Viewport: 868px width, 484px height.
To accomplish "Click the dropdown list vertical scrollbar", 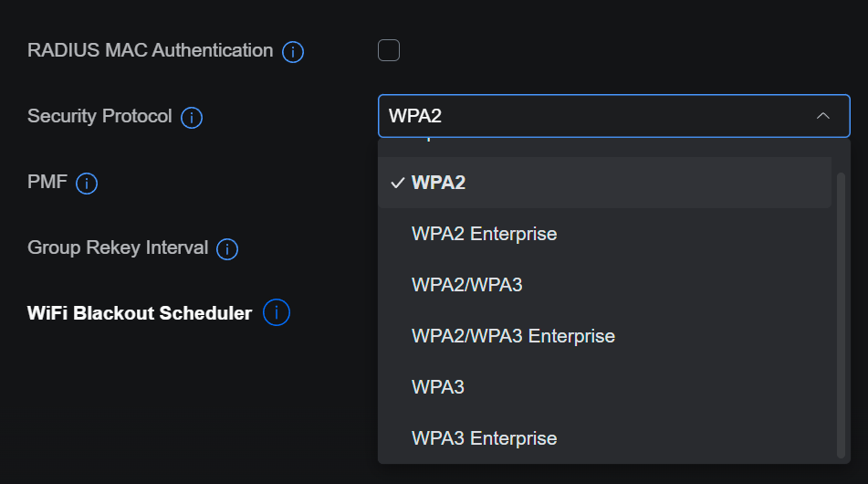I will (x=841, y=310).
